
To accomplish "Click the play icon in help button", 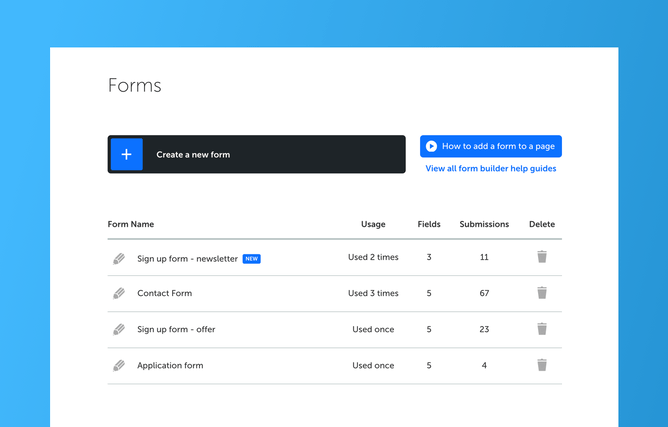I will pyautogui.click(x=431, y=146).
